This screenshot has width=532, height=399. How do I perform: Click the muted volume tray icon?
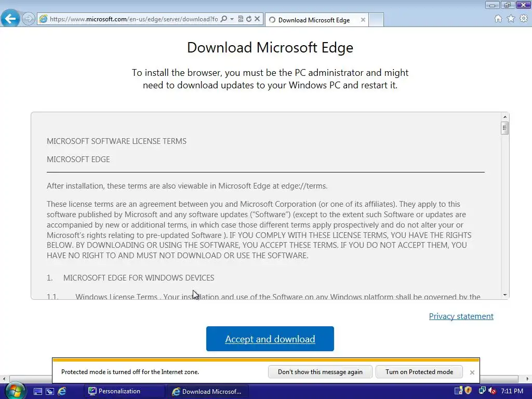coord(493,391)
